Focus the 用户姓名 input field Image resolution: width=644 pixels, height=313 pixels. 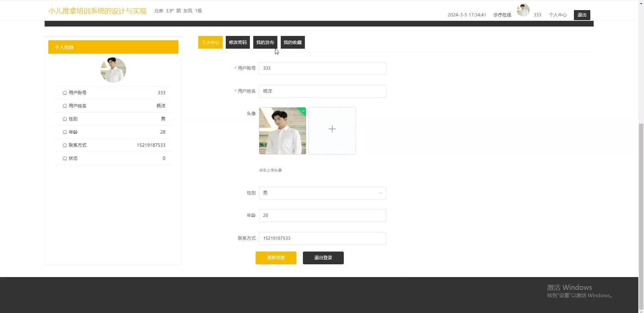(x=322, y=91)
